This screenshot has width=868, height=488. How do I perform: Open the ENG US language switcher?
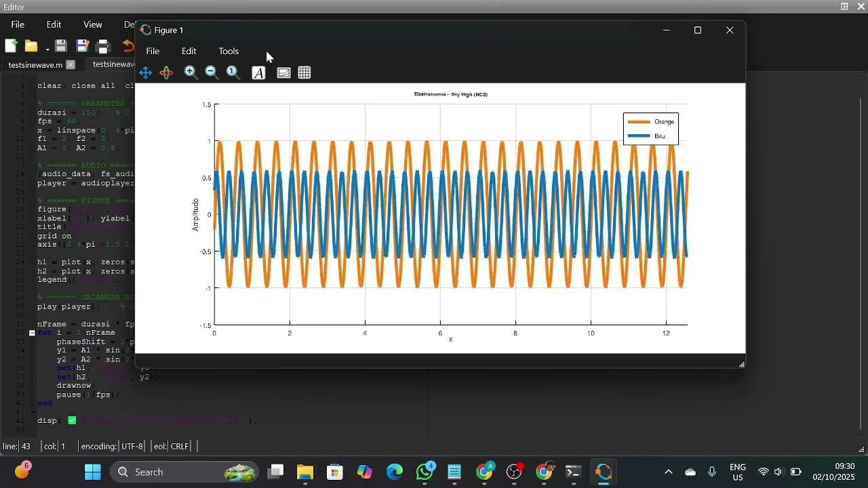coord(738,472)
